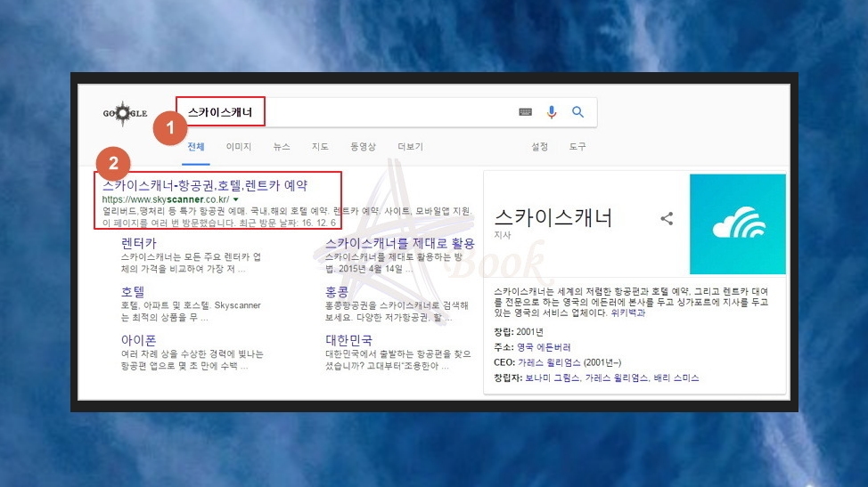868x487 pixels.
Task: Follow the 위키백과 link
Action: [627, 312]
